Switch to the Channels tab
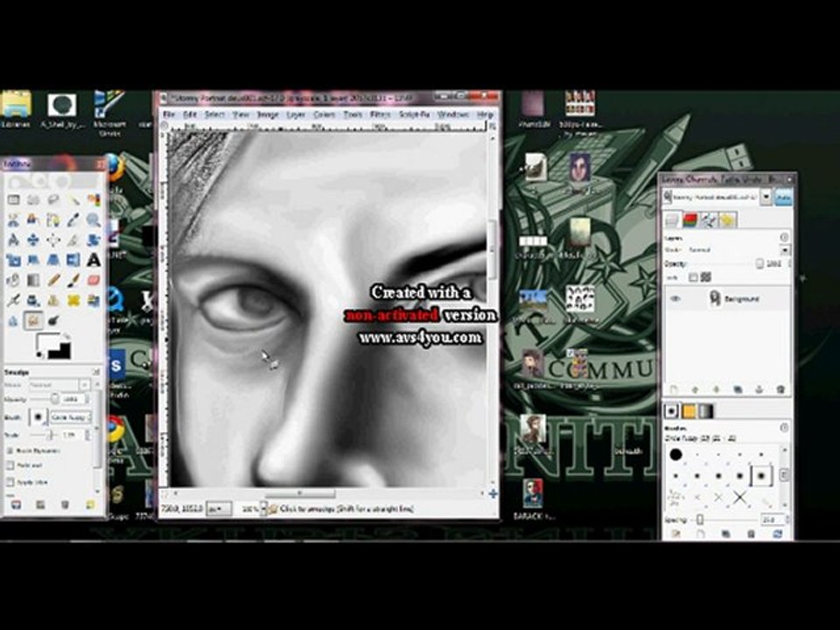840x630 pixels. click(690, 220)
